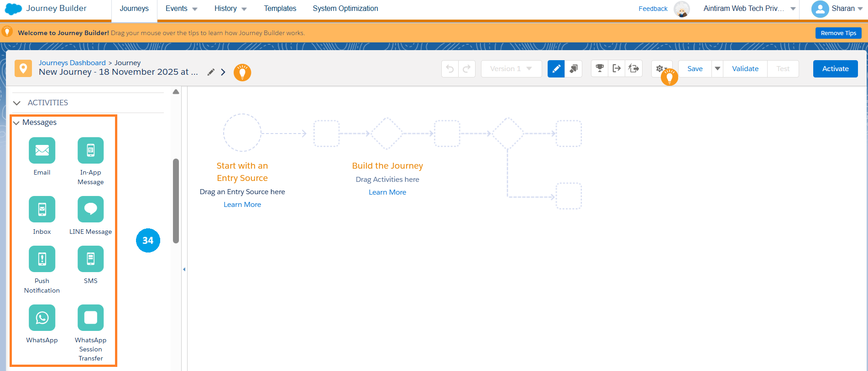
Task: Click the WhatsApp activity icon
Action: (42, 318)
